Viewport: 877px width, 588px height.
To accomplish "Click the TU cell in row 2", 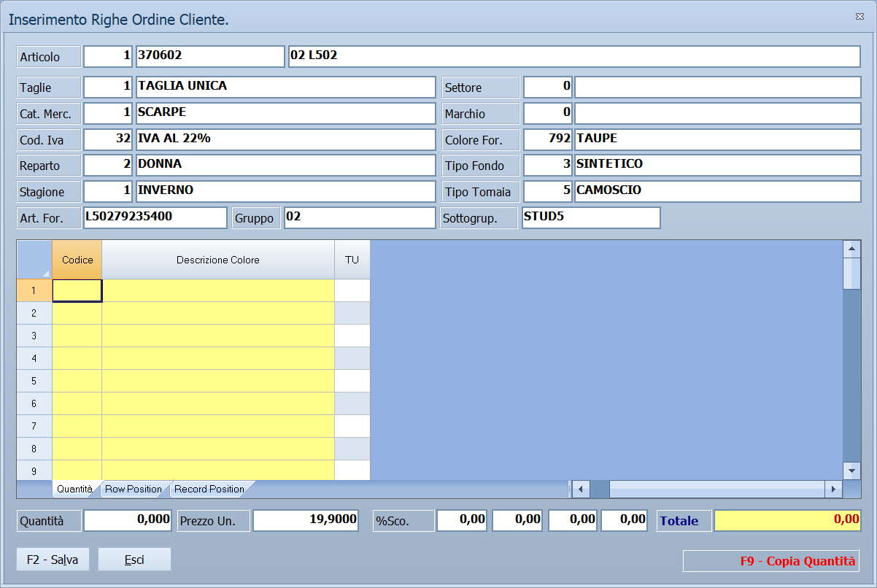I will pyautogui.click(x=352, y=313).
